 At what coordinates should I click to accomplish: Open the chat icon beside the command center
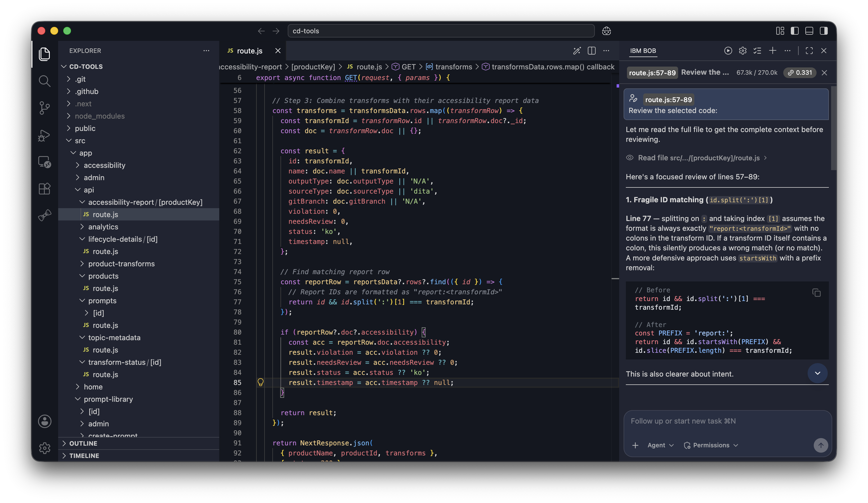(x=607, y=31)
